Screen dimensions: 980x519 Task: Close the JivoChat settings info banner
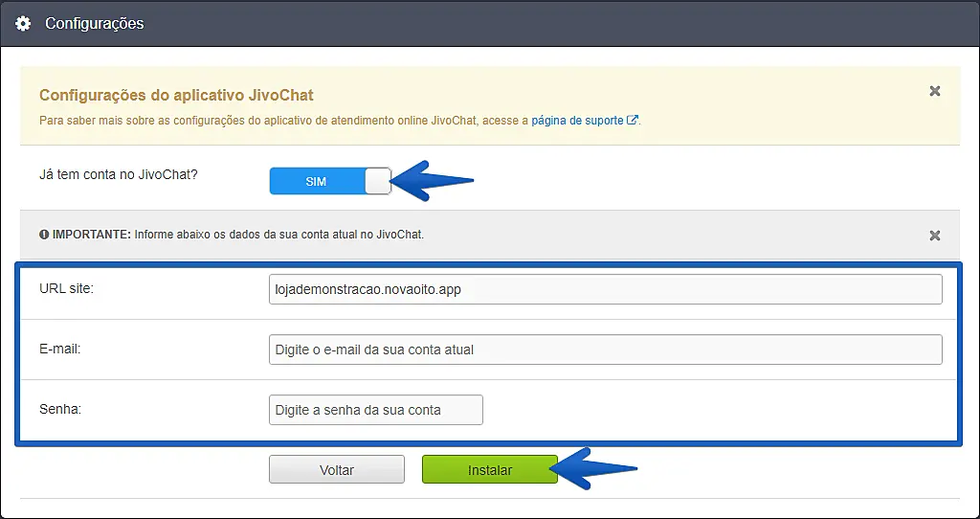(934, 91)
